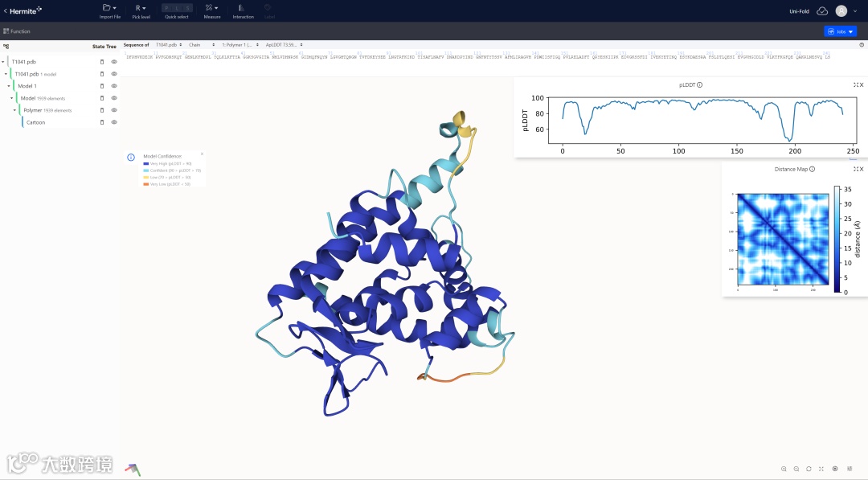Delete the Model 1939 elements entry
The height and width of the screenshot is (480, 868).
(x=102, y=99)
